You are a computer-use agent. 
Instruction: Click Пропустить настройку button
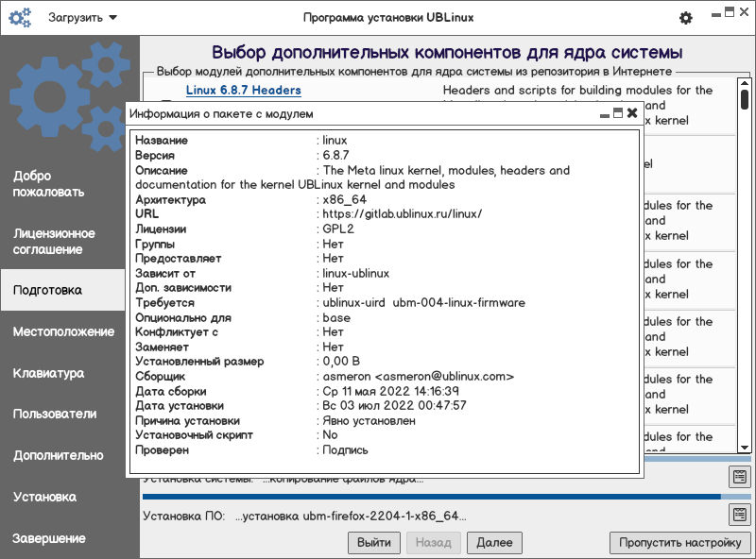click(x=679, y=543)
